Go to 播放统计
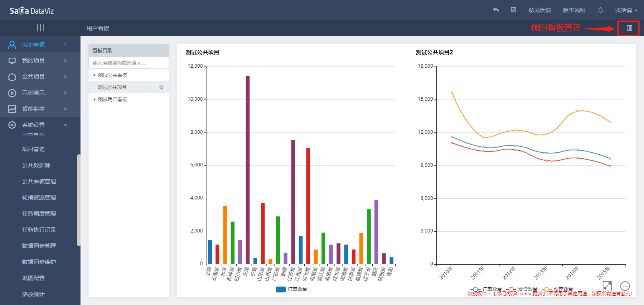The width and height of the screenshot is (644, 305). point(33,294)
